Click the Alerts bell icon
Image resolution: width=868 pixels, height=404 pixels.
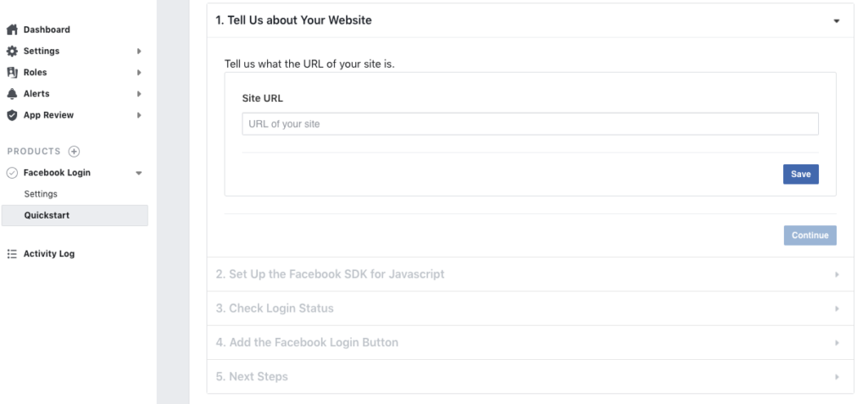tap(12, 93)
